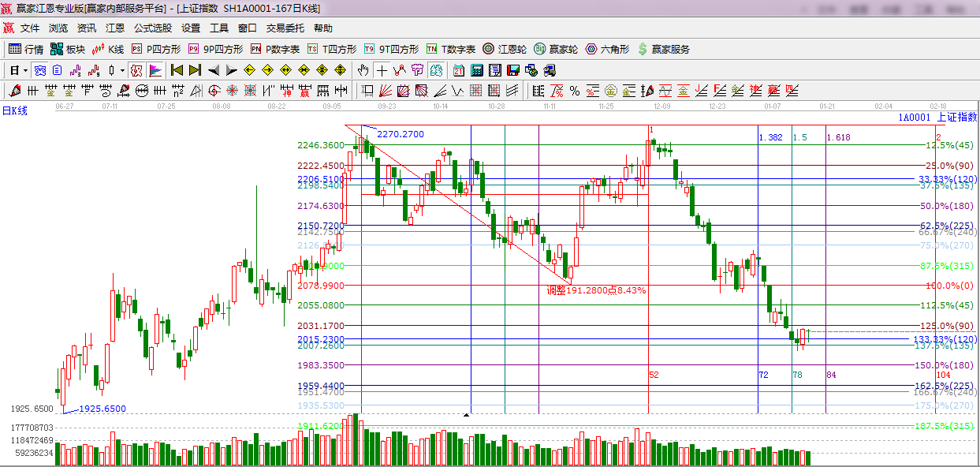Select the hand pan tool
The height and width of the screenshot is (467, 980).
click(363, 70)
